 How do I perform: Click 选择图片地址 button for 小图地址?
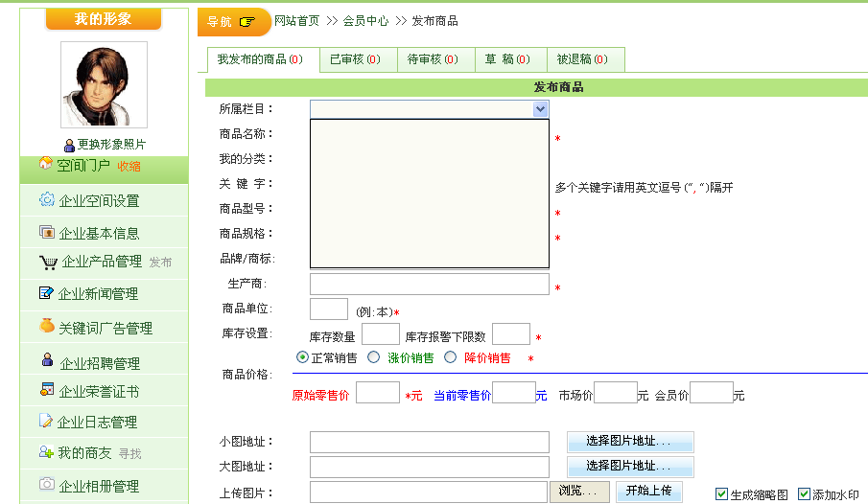pyautogui.click(x=630, y=442)
